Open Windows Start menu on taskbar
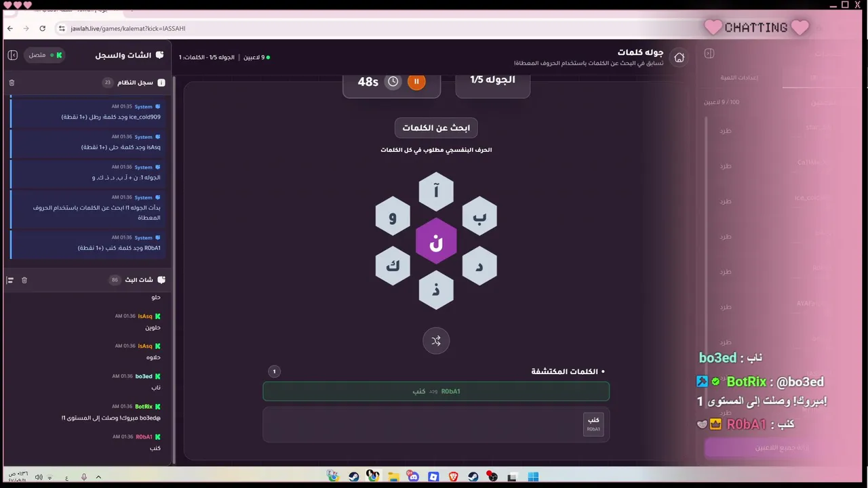This screenshot has height=488, width=868. pyautogui.click(x=533, y=477)
